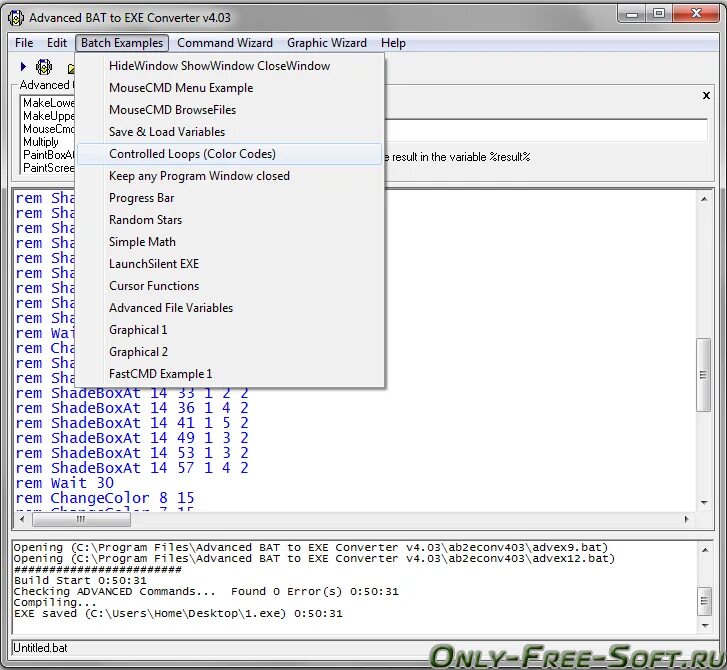Click the blue Run arrow toolbar icon
727x670 pixels.
23,67
